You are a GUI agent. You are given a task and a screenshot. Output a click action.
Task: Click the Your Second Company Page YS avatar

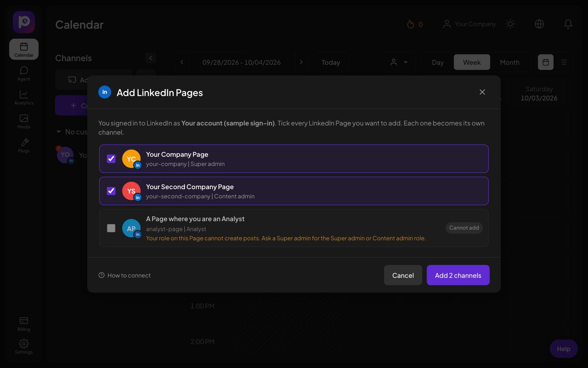coord(131,191)
